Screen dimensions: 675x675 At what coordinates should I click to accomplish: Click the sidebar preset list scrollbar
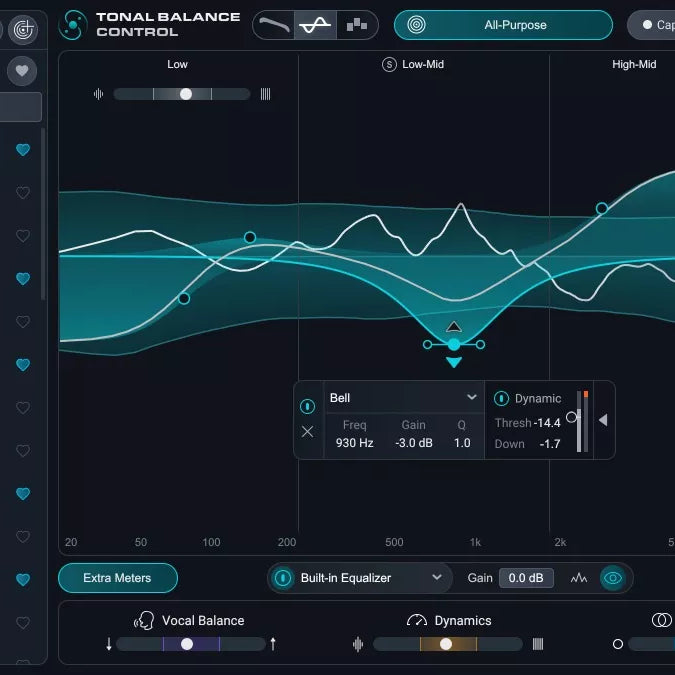pyautogui.click(x=43, y=214)
